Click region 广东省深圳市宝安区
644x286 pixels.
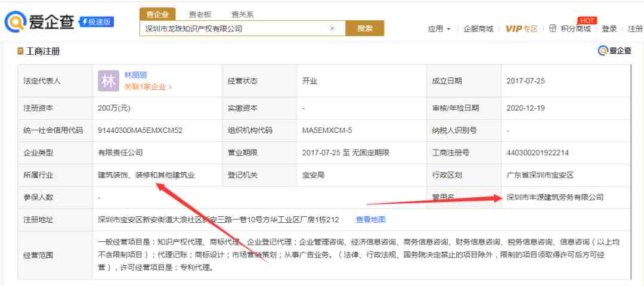pyautogui.click(x=540, y=175)
